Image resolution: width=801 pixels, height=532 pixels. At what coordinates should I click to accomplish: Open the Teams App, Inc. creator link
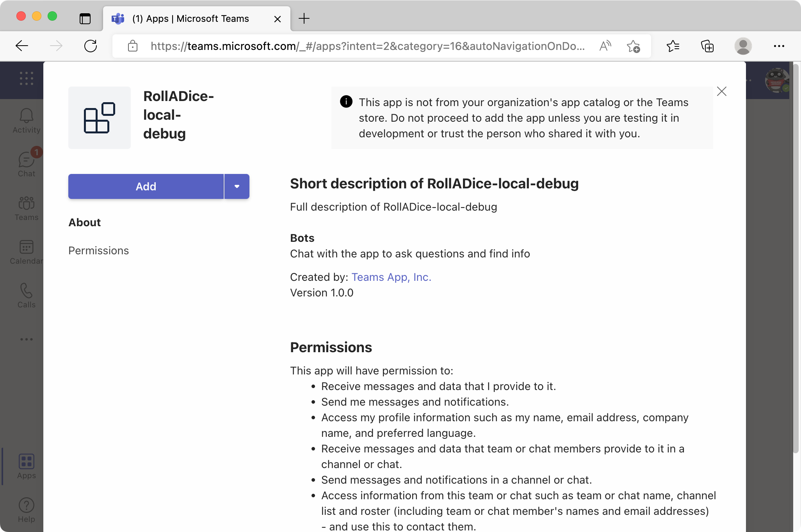[x=391, y=277]
